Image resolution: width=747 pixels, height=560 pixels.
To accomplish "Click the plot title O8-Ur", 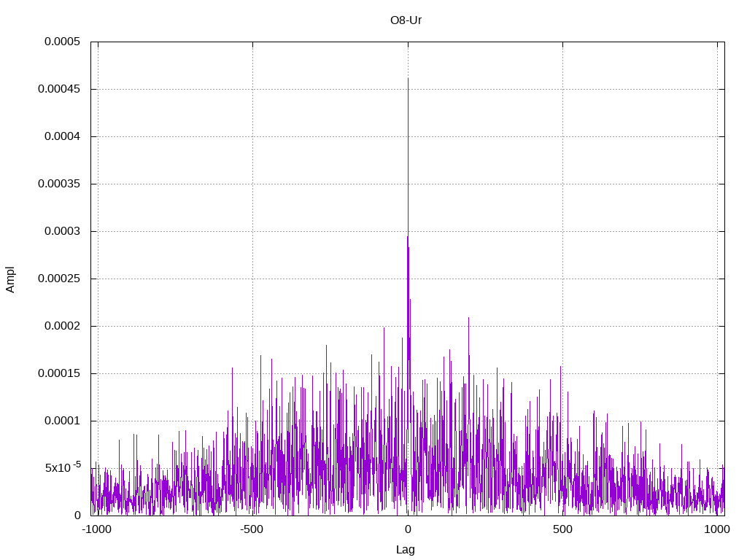I will coord(406,20).
